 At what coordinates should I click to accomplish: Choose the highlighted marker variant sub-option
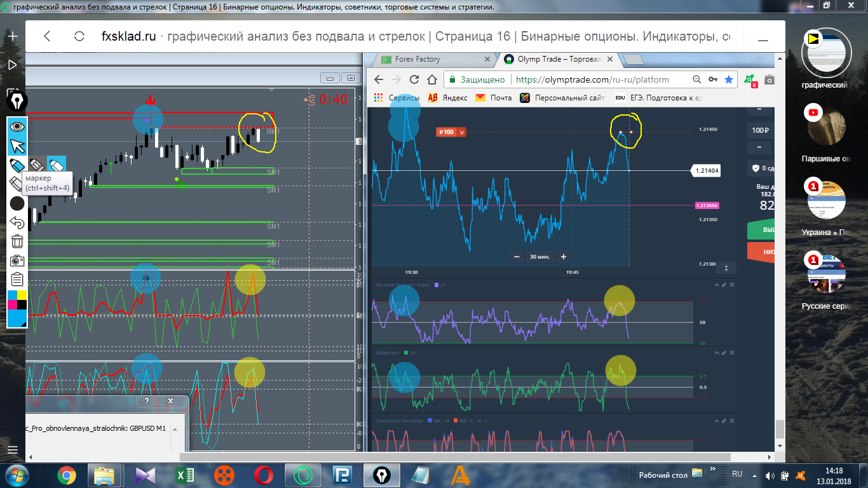[57, 165]
